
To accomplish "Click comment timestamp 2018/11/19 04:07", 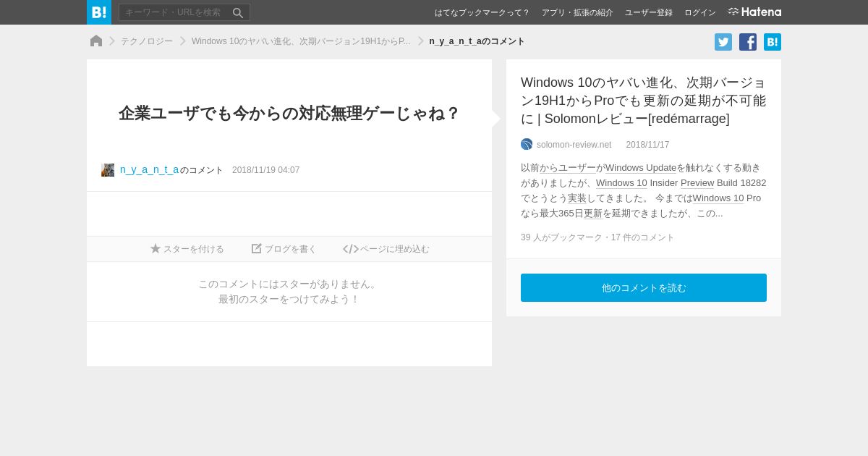I will coord(265,170).
